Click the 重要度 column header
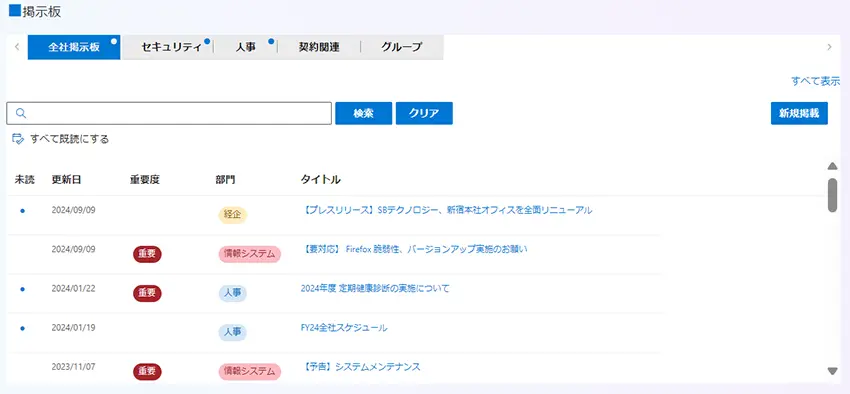Viewport: 850px width, 394px height. (145, 180)
